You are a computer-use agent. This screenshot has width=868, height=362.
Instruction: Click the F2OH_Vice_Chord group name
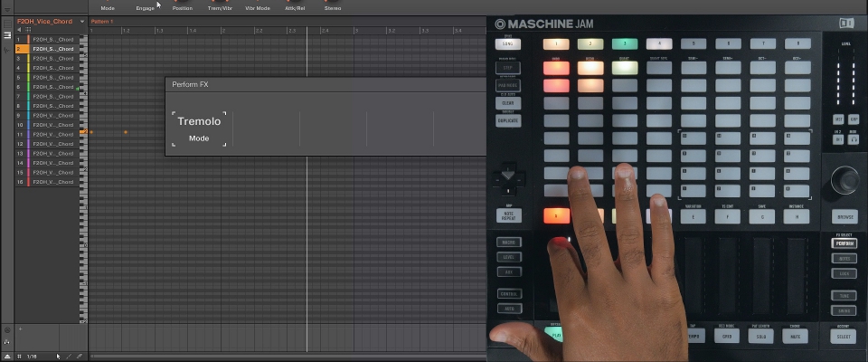(x=44, y=22)
